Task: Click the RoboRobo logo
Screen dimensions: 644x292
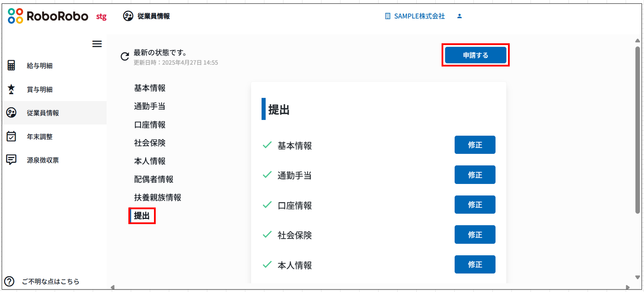Action: point(48,16)
